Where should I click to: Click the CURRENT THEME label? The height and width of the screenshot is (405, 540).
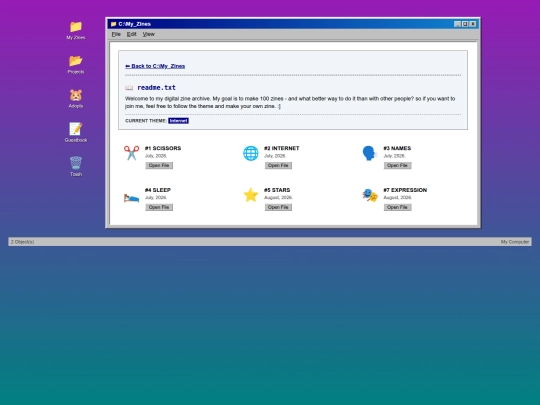(146, 121)
